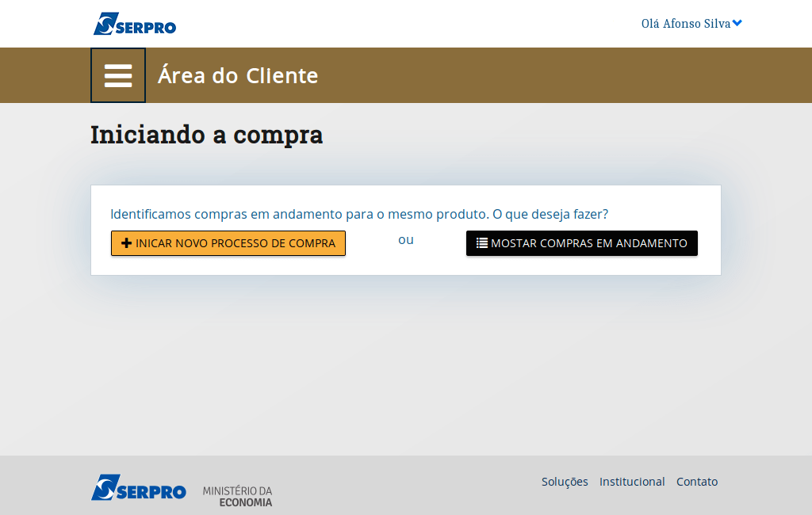
Task: Click the 'O que deseja fazer?' question text
Action: pos(550,214)
